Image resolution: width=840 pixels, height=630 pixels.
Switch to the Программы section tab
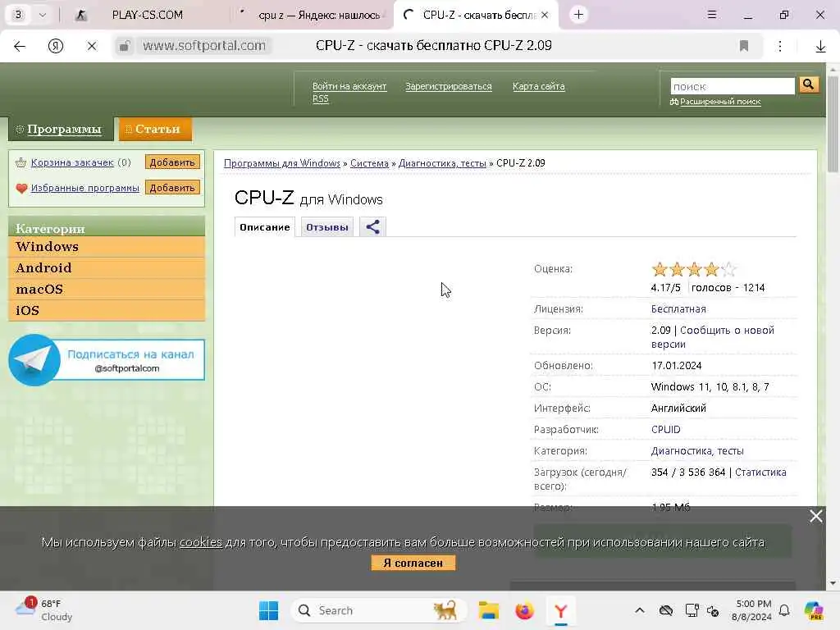pos(61,129)
